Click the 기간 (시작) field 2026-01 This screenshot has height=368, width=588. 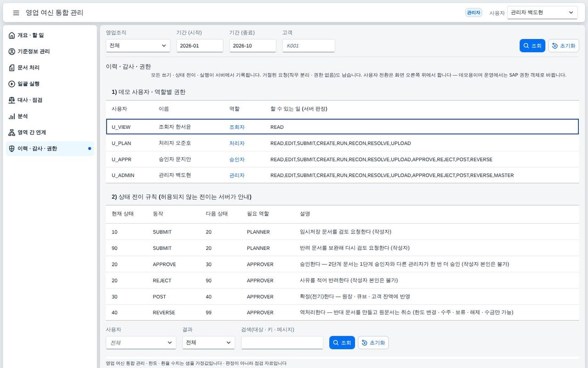[x=200, y=46]
